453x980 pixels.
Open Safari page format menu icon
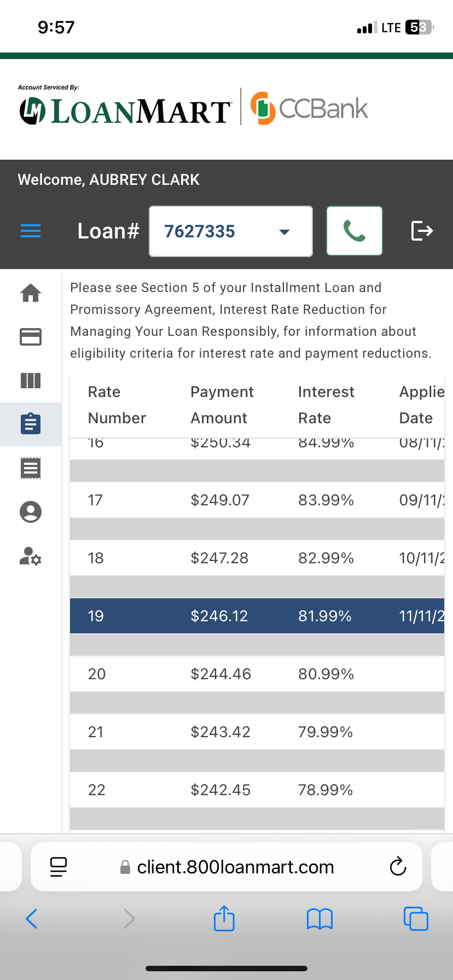(59, 867)
